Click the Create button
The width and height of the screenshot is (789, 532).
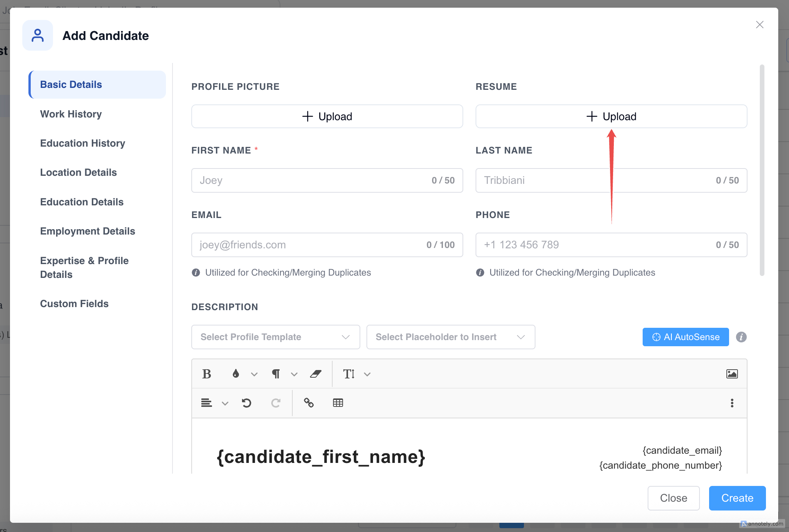click(738, 498)
